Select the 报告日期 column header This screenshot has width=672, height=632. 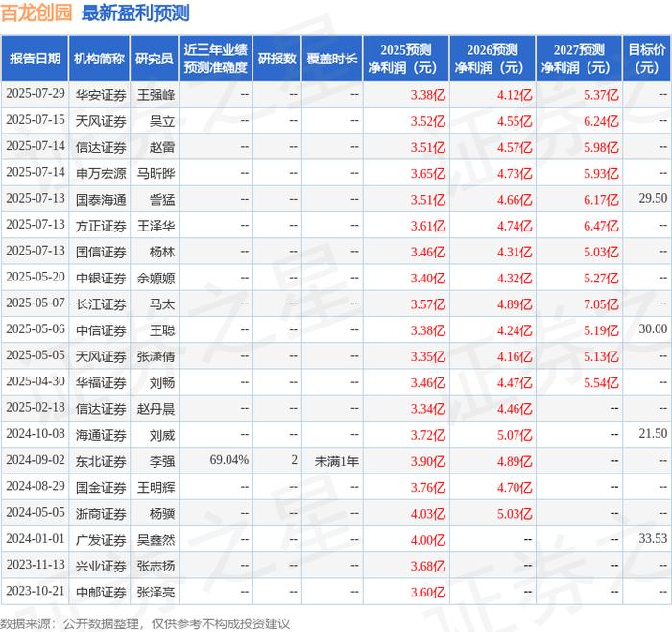[35, 59]
